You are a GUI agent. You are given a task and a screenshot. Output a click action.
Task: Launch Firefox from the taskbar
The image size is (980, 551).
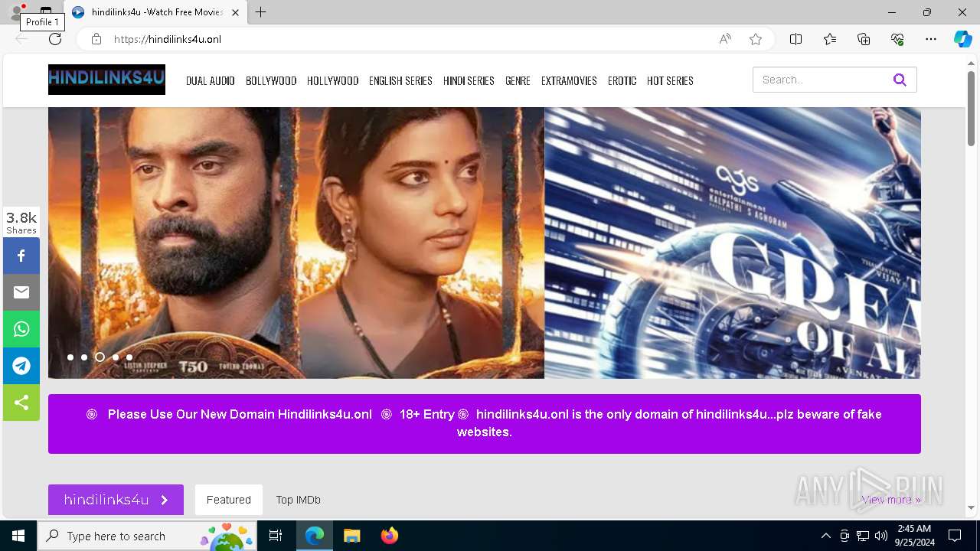pyautogui.click(x=390, y=536)
